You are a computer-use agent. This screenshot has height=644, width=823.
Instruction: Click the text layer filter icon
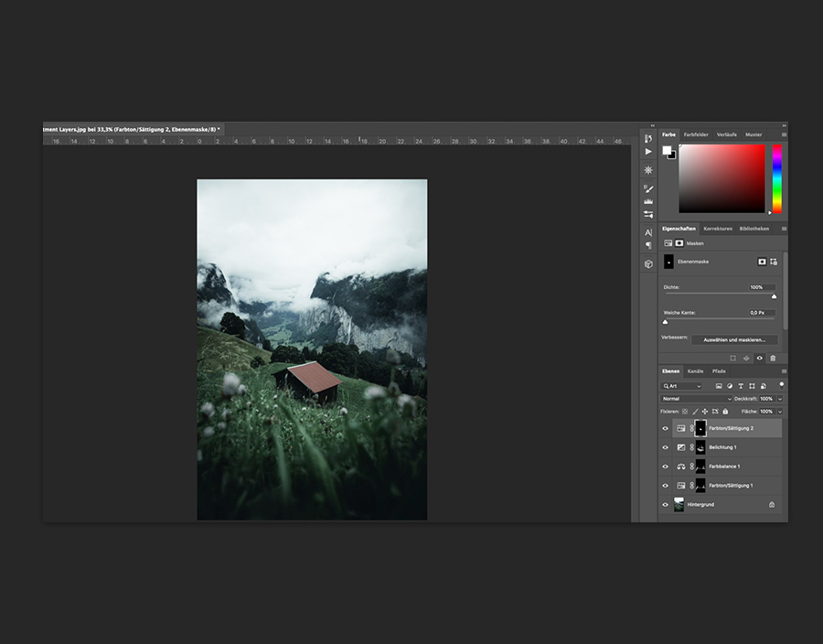click(x=740, y=386)
